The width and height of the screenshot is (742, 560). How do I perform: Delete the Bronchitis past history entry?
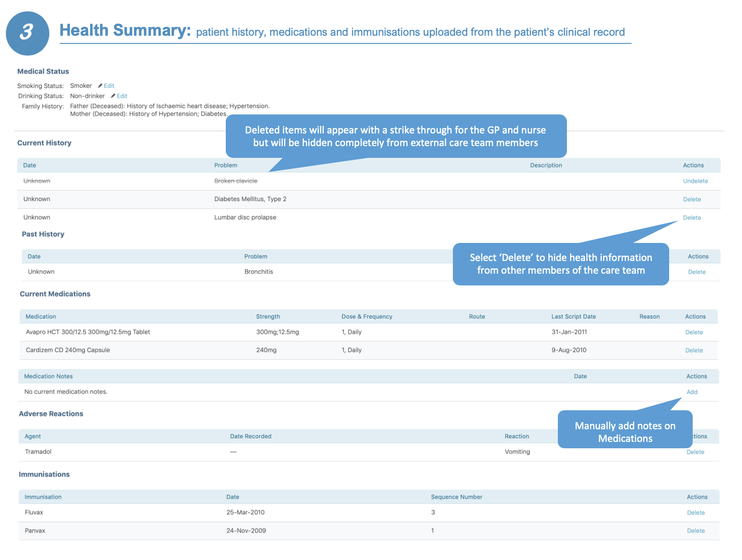tap(697, 272)
